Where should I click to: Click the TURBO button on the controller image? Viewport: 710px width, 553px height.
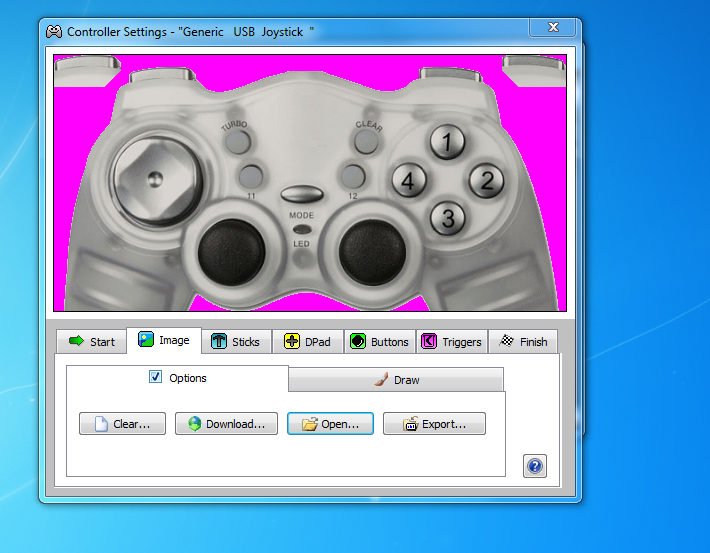pyautogui.click(x=238, y=142)
